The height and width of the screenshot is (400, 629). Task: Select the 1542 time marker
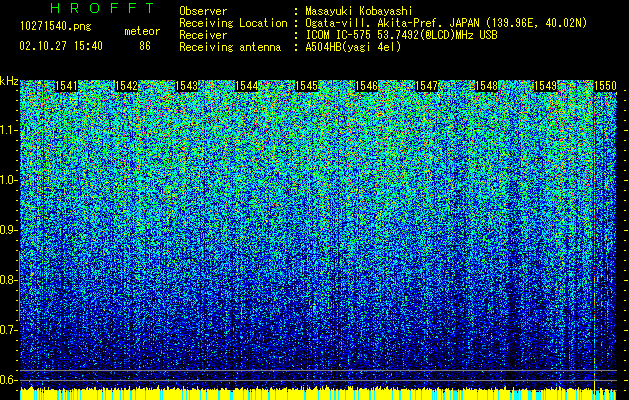tap(126, 86)
